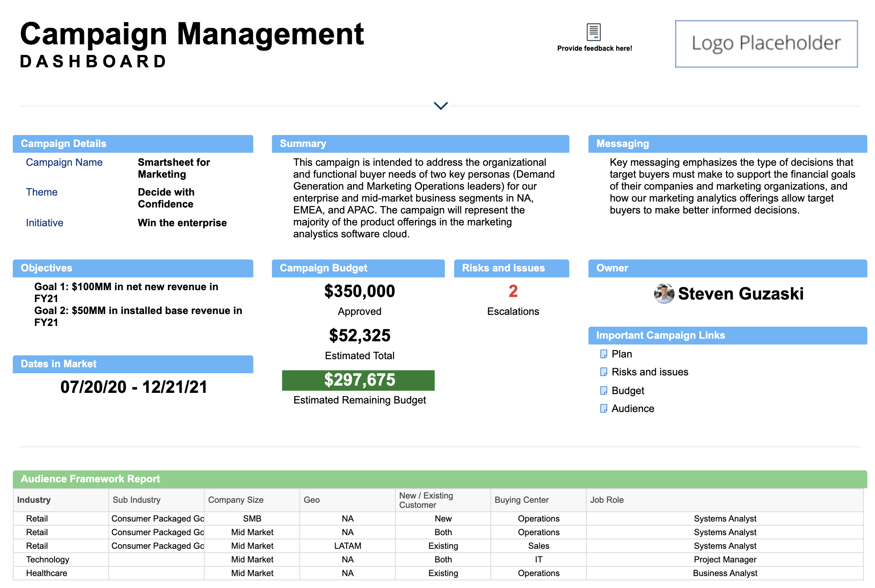875x588 pixels.
Task: Click the Plan sheet icon
Action: coord(603,354)
